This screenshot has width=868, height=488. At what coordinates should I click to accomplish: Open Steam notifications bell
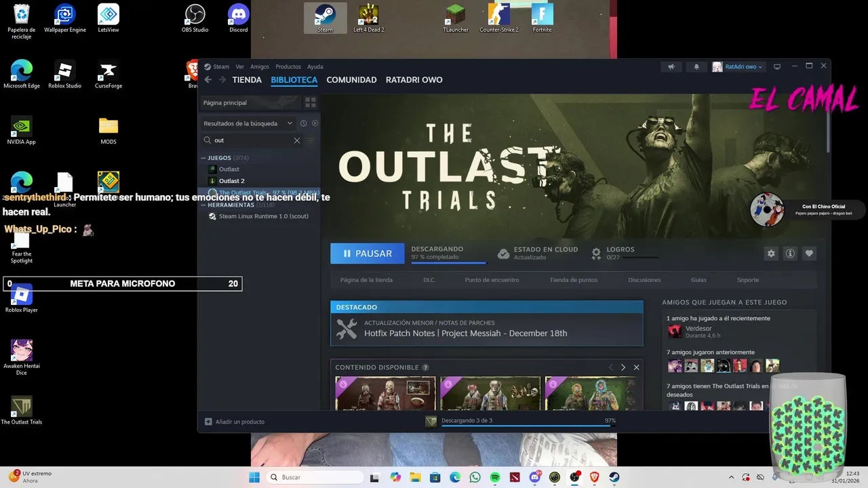coord(696,66)
